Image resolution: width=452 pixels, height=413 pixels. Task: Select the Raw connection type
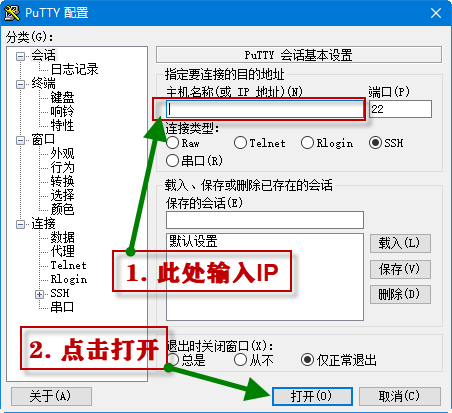pyautogui.click(x=172, y=143)
